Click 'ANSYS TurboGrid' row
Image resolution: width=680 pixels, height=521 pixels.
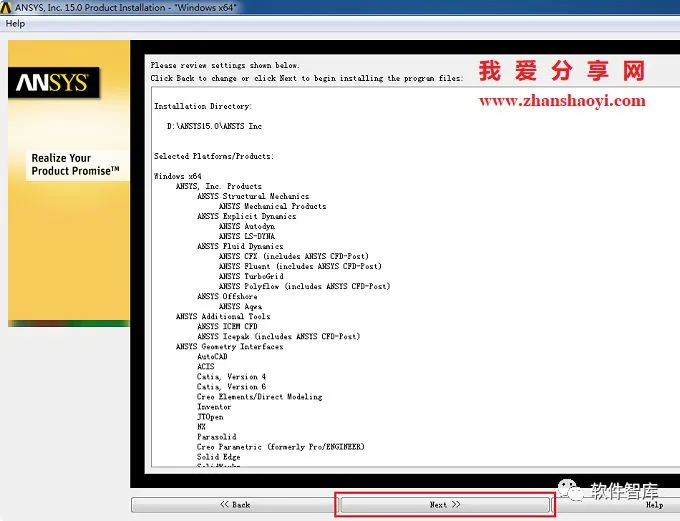click(251, 276)
